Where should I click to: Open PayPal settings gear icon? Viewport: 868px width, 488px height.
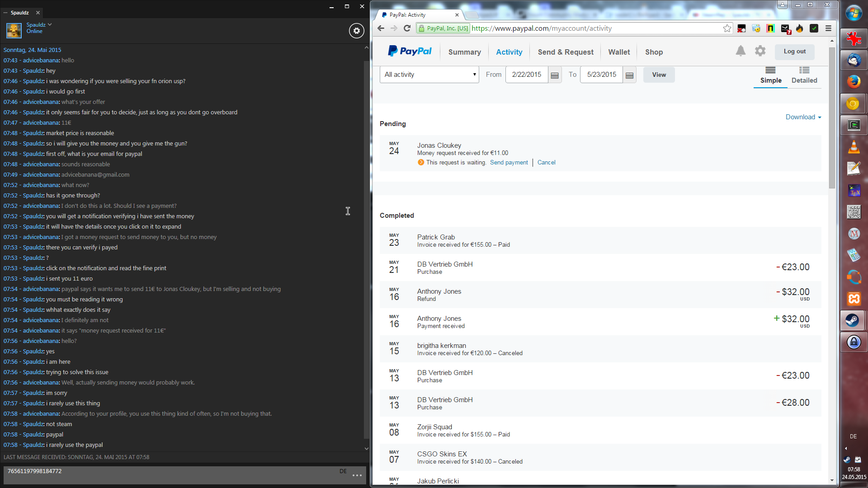tap(760, 51)
